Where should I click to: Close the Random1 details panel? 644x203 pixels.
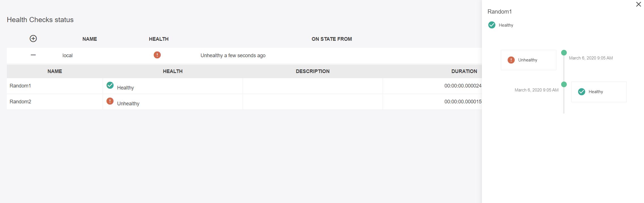[638, 4]
